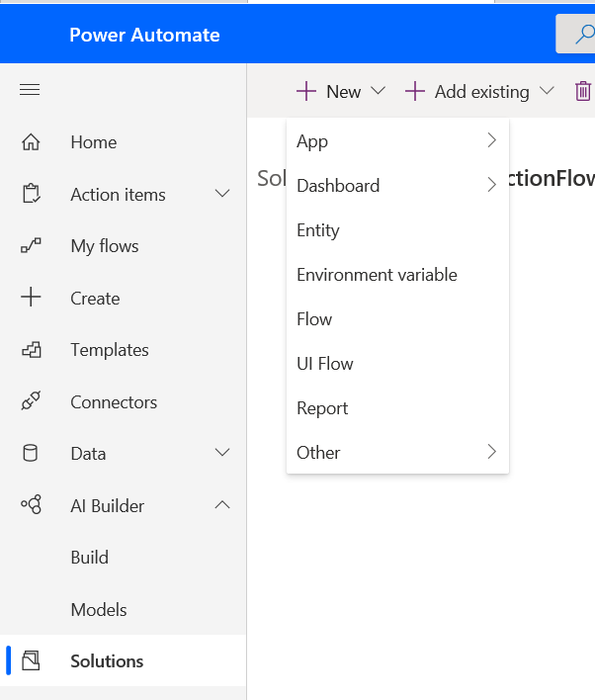Image resolution: width=595 pixels, height=700 pixels.
Task: Click the AI Builder label
Action: pos(108,506)
